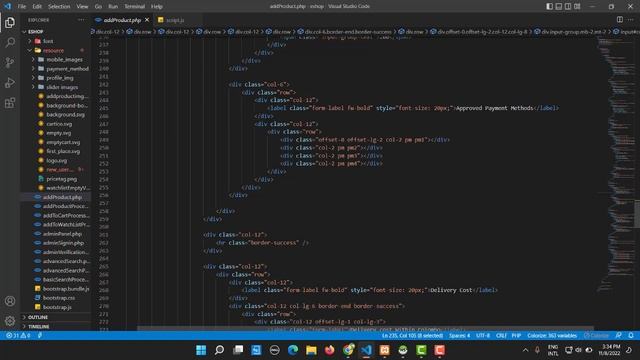
Task: Click the notifications bell in status bar
Action: (x=631, y=336)
